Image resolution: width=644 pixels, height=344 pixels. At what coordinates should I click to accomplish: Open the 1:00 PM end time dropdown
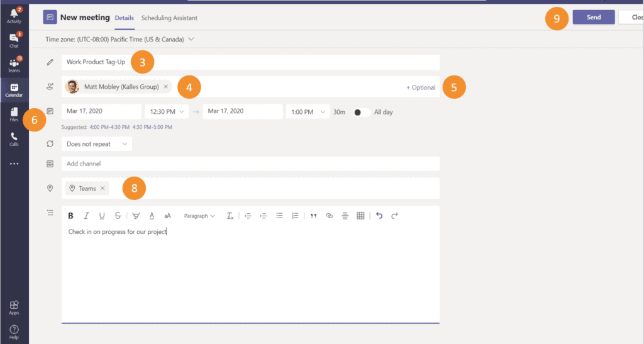coord(308,112)
